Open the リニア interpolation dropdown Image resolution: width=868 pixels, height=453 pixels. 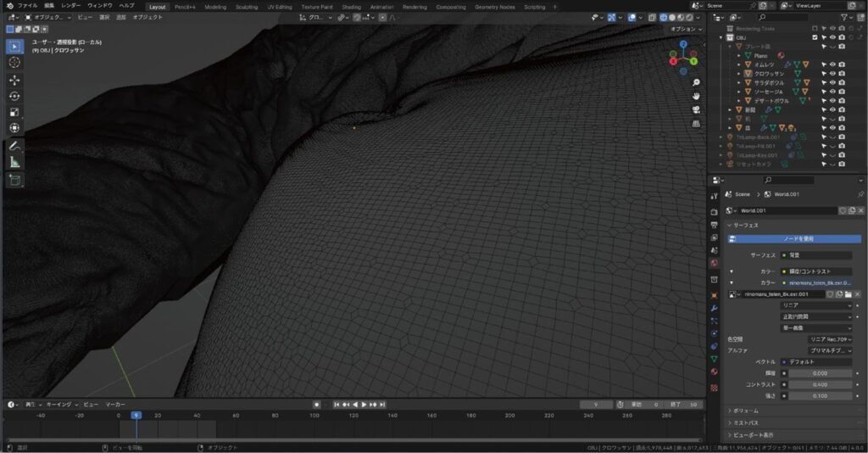(816, 305)
